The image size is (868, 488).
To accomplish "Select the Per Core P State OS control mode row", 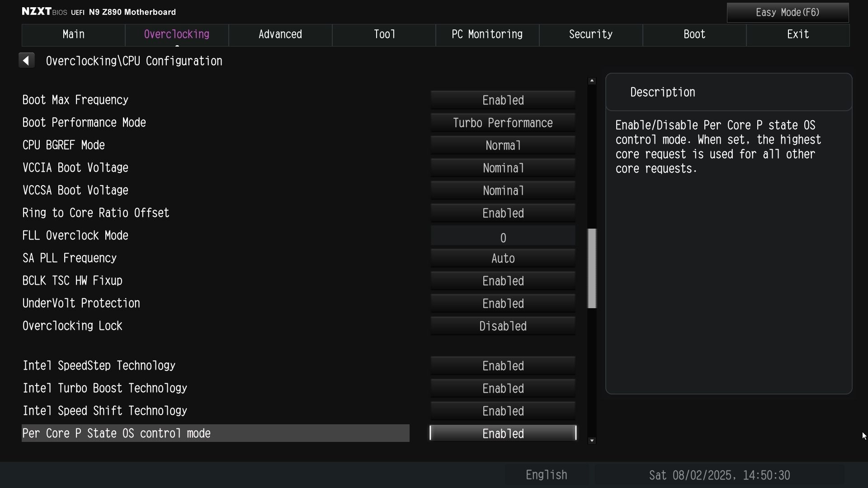I will pos(216,433).
